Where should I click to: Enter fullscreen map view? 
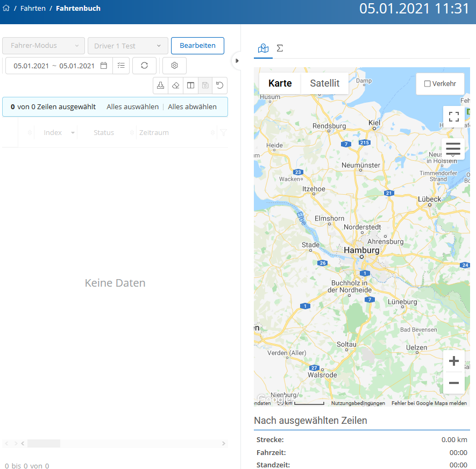point(453,117)
